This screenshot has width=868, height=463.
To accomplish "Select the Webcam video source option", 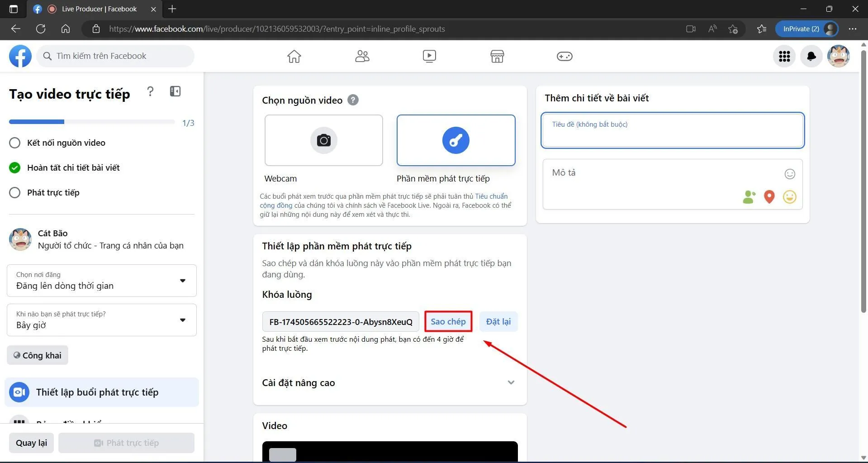I will (323, 140).
